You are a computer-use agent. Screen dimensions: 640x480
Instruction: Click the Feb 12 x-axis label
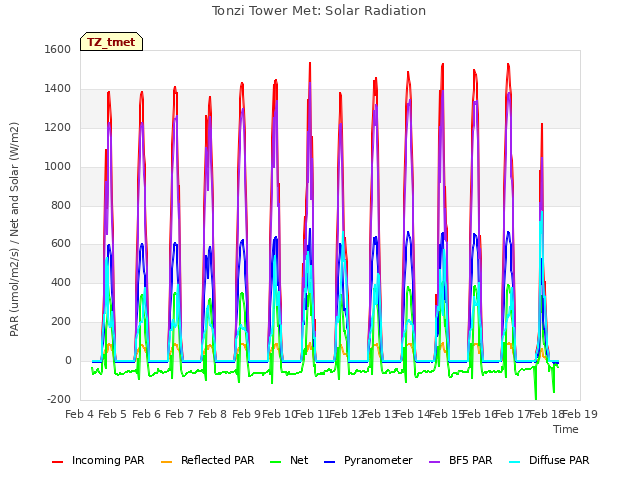click(x=346, y=414)
